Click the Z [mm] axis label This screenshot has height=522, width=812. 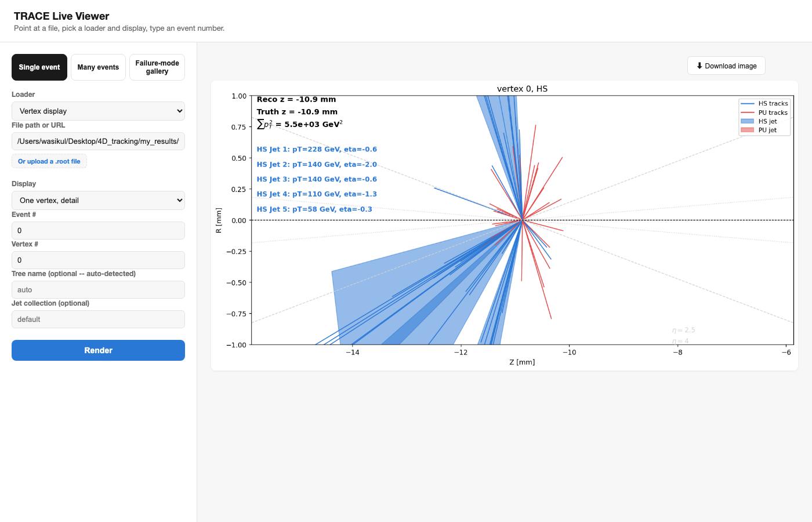tap(522, 362)
